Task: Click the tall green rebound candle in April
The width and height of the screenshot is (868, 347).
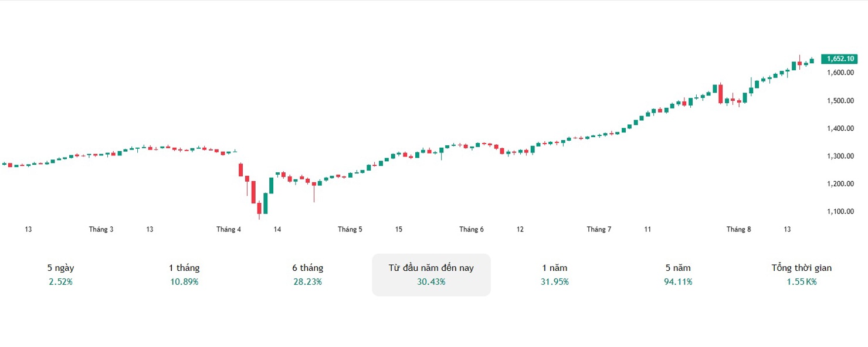Action: click(265, 202)
